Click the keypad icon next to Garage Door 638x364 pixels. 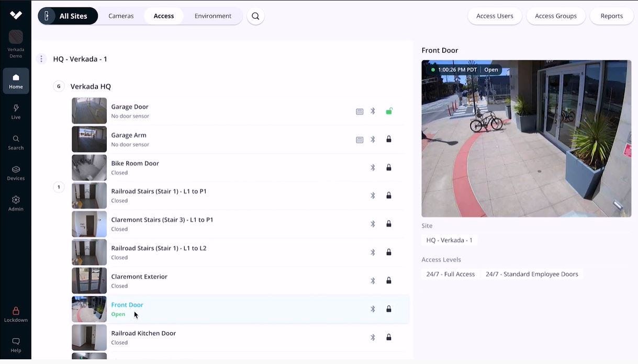pyautogui.click(x=359, y=111)
